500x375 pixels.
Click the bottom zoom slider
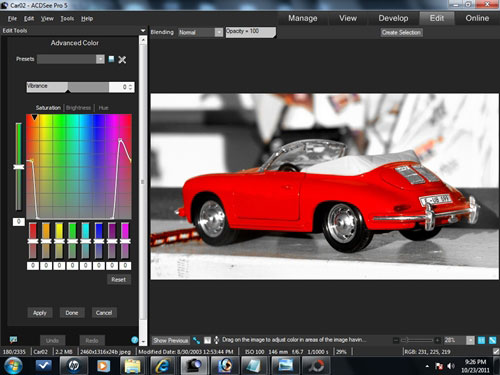(416, 340)
